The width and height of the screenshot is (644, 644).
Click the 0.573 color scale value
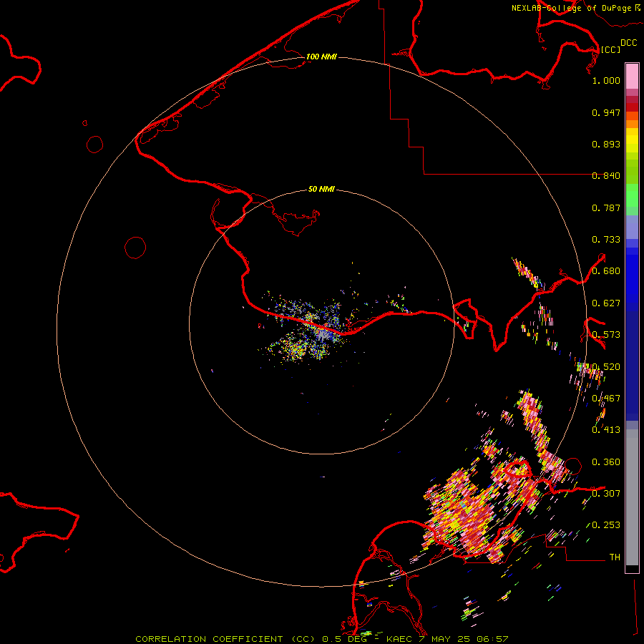606,335
